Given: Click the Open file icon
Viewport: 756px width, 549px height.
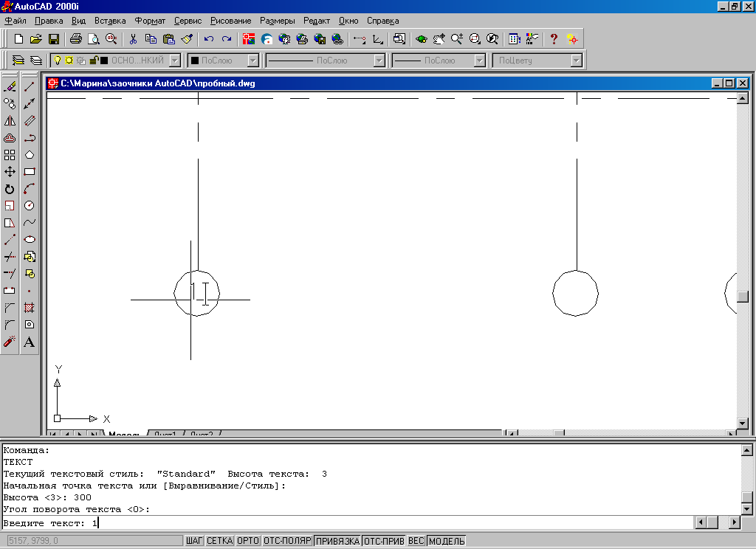Looking at the screenshot, I should pyautogui.click(x=36, y=39).
